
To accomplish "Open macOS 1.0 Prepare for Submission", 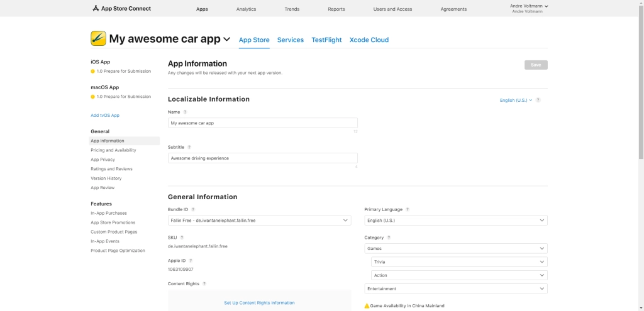I will point(124,97).
